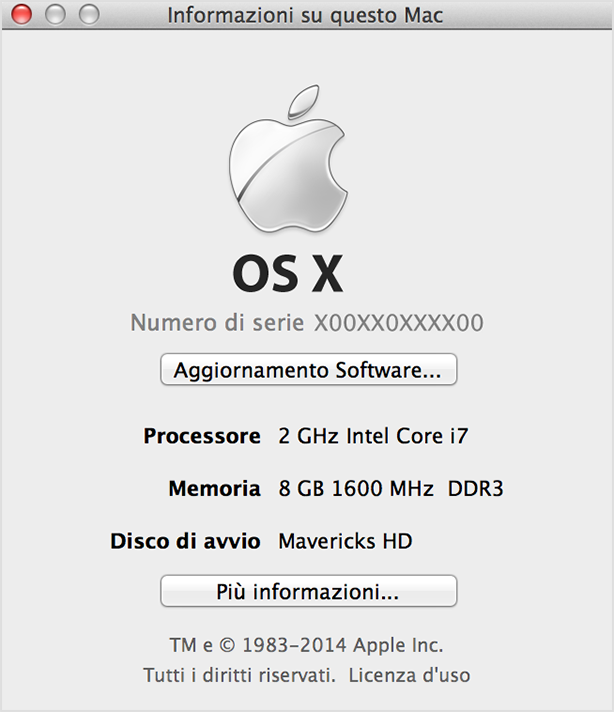Viewport: 614px width, 712px height.
Task: Click the Processore label
Action: [202, 436]
